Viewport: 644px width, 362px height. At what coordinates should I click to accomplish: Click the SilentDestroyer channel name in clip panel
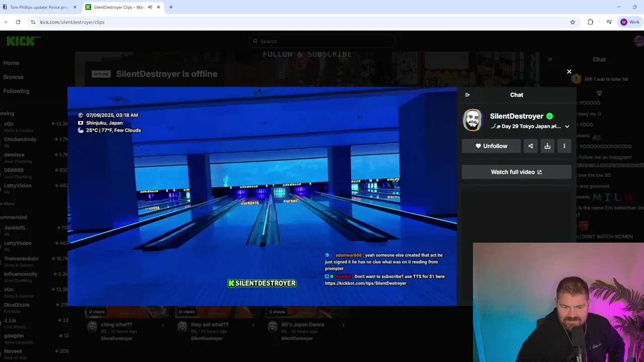pyautogui.click(x=516, y=116)
